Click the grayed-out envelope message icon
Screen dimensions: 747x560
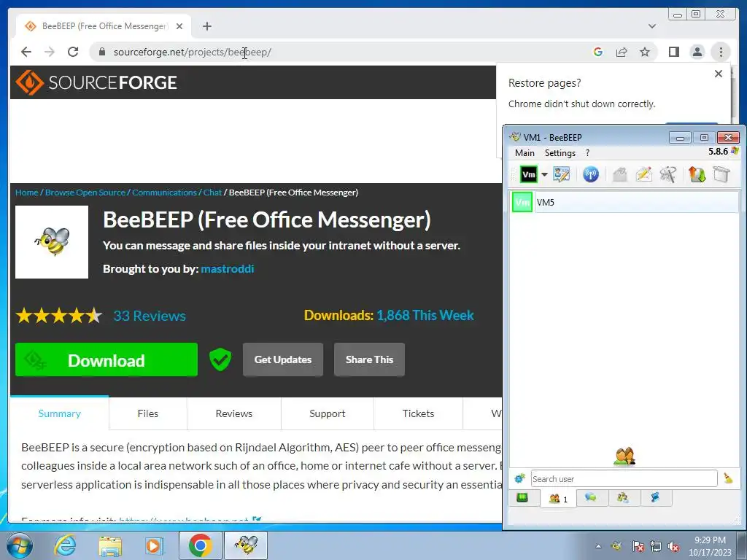click(x=619, y=174)
